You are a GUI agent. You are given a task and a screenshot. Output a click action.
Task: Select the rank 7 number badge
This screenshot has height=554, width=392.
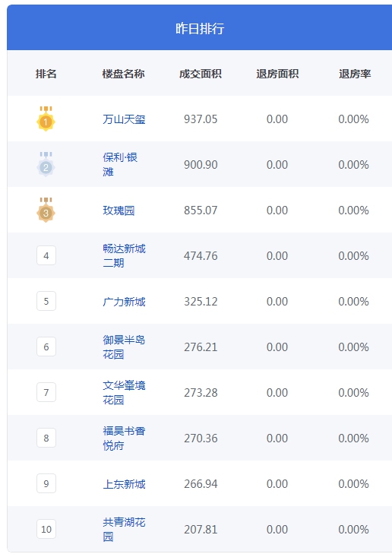(x=46, y=392)
